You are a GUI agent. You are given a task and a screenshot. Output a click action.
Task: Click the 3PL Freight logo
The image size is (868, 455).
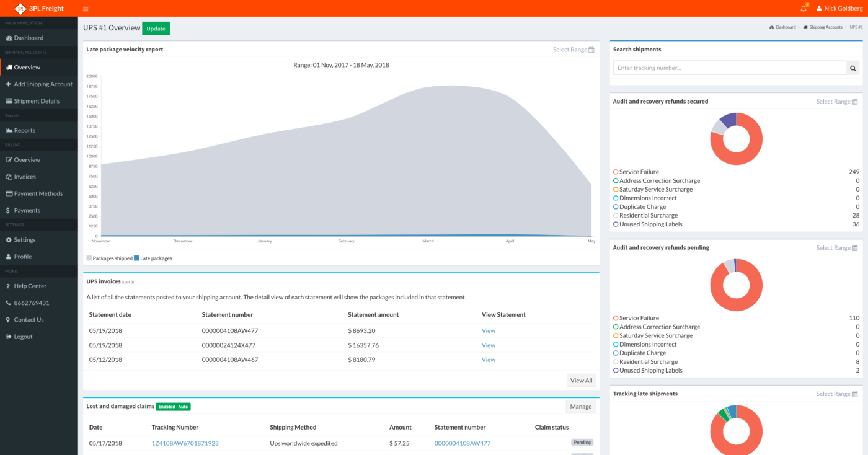pyautogui.click(x=39, y=8)
